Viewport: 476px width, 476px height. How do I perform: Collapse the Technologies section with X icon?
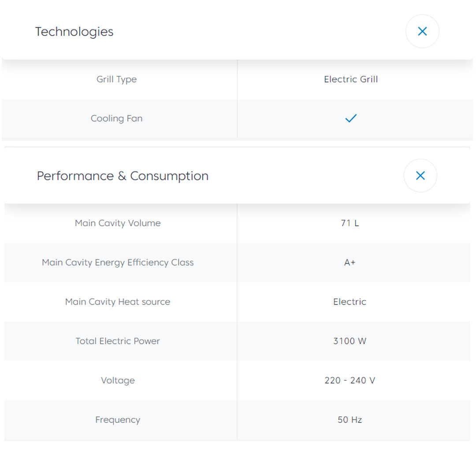422,31
